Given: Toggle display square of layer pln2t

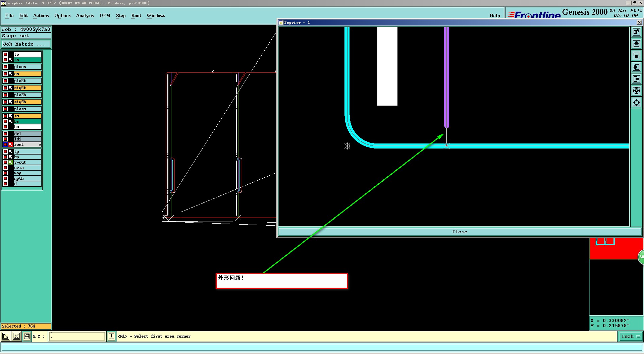Looking at the screenshot, I should [5, 81].
